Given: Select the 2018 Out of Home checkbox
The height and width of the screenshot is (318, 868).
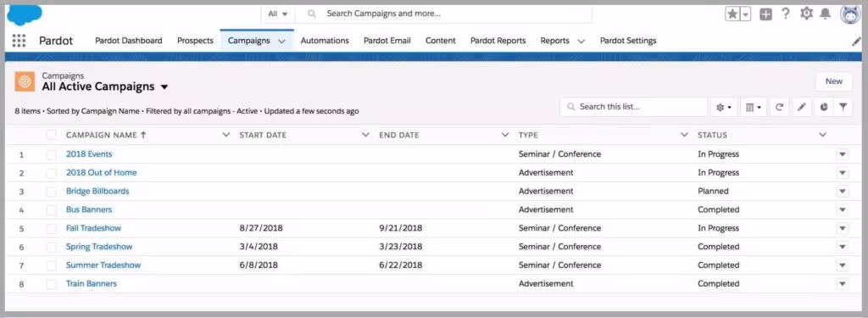Looking at the screenshot, I should tap(51, 173).
